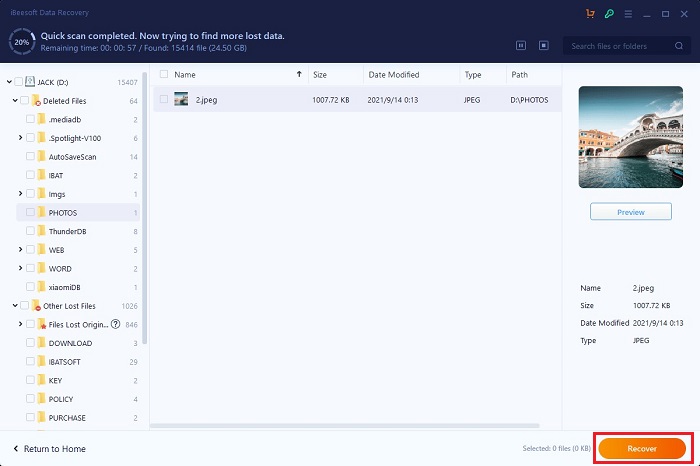
Task: Click the back arrow beside Return to Home
Action: (x=16, y=449)
